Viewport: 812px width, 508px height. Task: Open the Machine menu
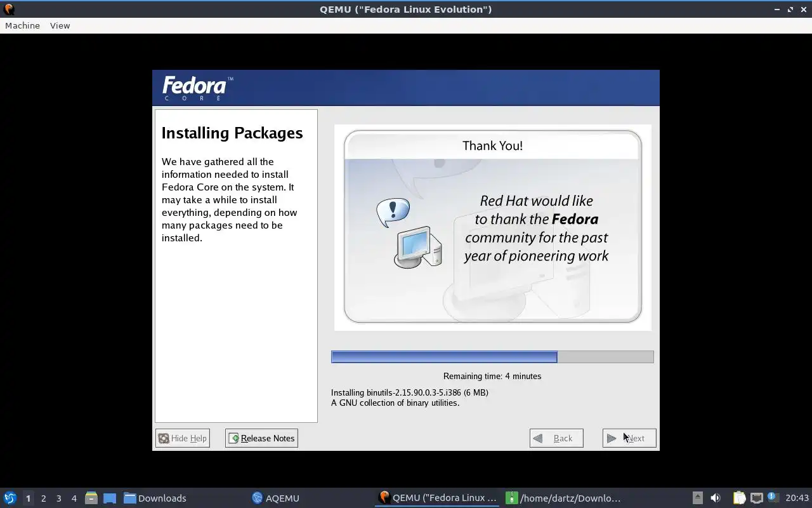[x=22, y=25]
